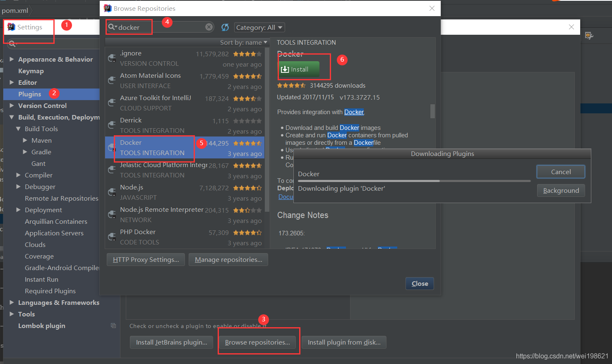The width and height of the screenshot is (612, 364).
Task: Click the plugin icon next to Atom Material Icons
Action: click(x=112, y=81)
